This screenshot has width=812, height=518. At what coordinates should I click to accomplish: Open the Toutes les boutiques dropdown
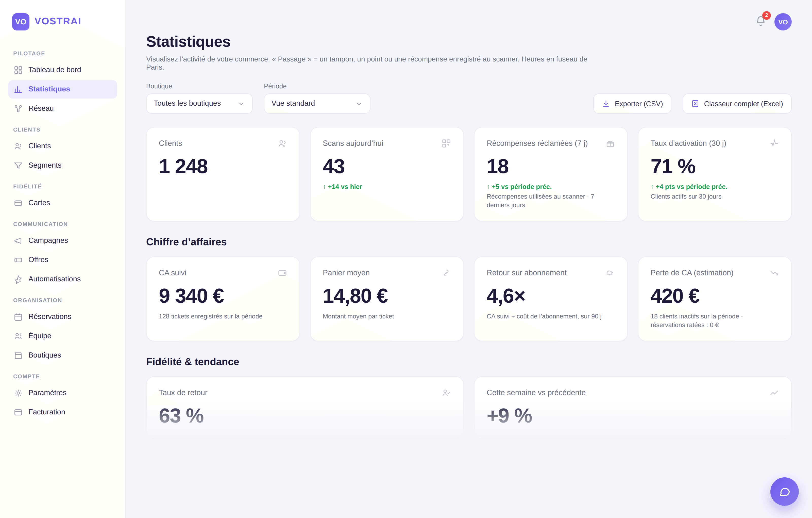coord(199,103)
